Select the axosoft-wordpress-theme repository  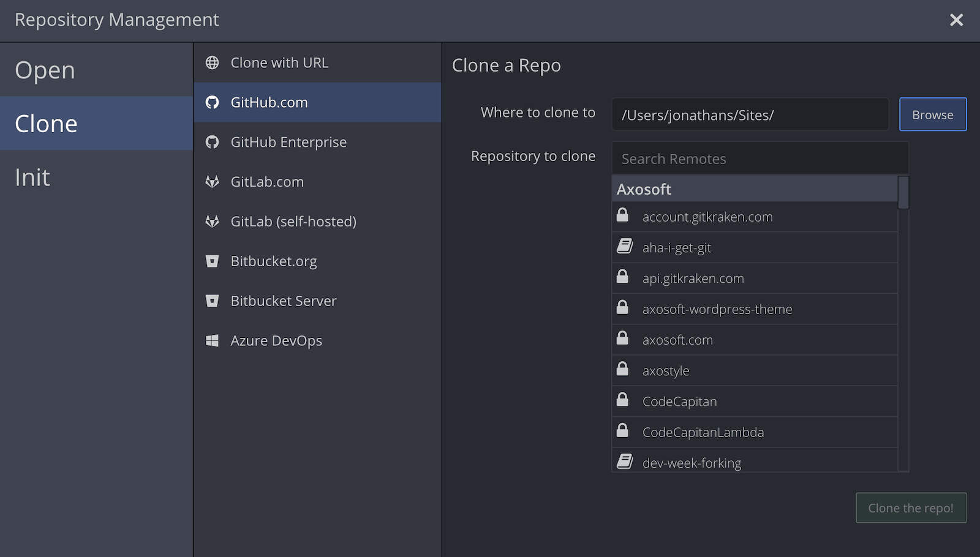point(717,310)
